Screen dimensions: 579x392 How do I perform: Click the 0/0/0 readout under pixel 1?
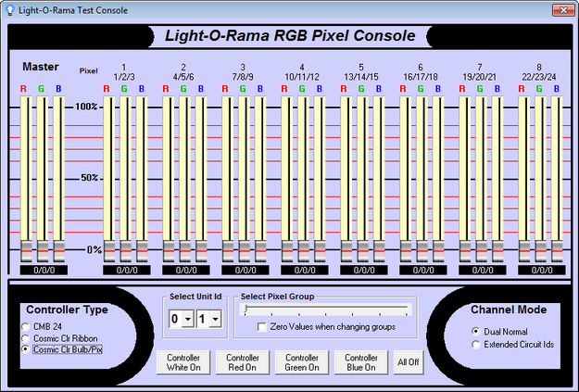pyautogui.click(x=127, y=270)
